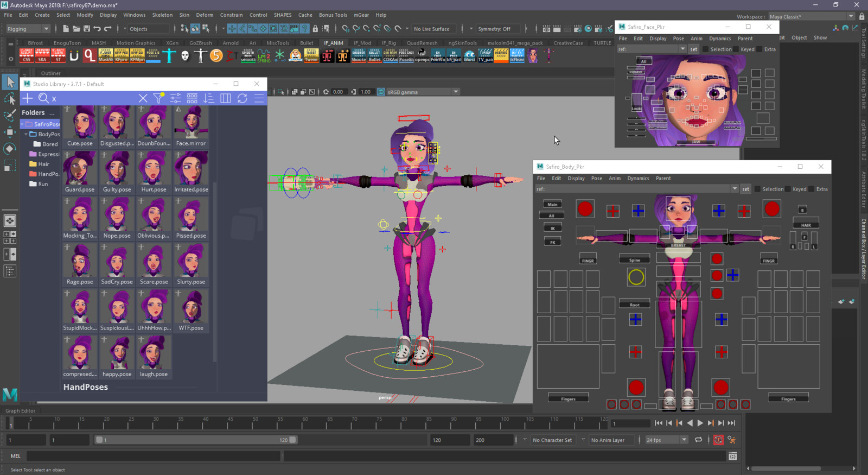
Task: Click set button in Safiro_Face_Pkr
Action: point(693,49)
